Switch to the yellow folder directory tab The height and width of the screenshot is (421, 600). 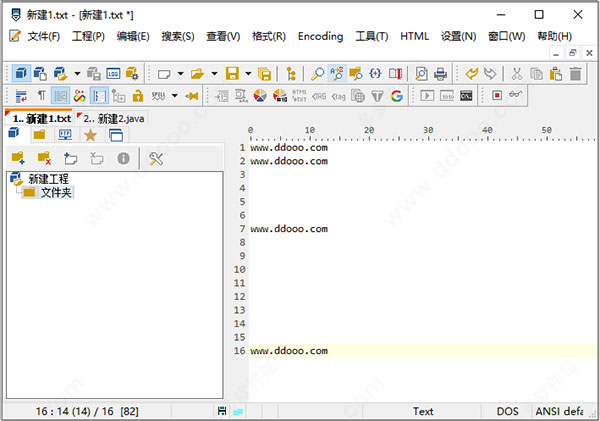[x=39, y=135]
